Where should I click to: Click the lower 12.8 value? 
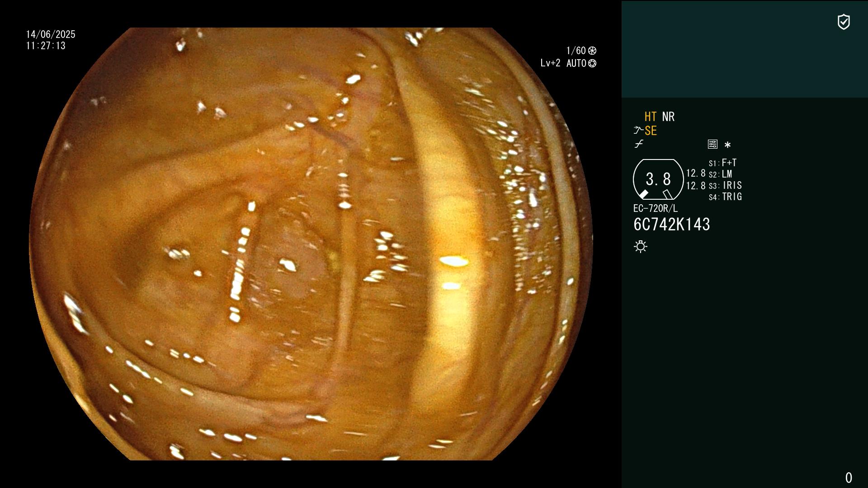pos(696,186)
